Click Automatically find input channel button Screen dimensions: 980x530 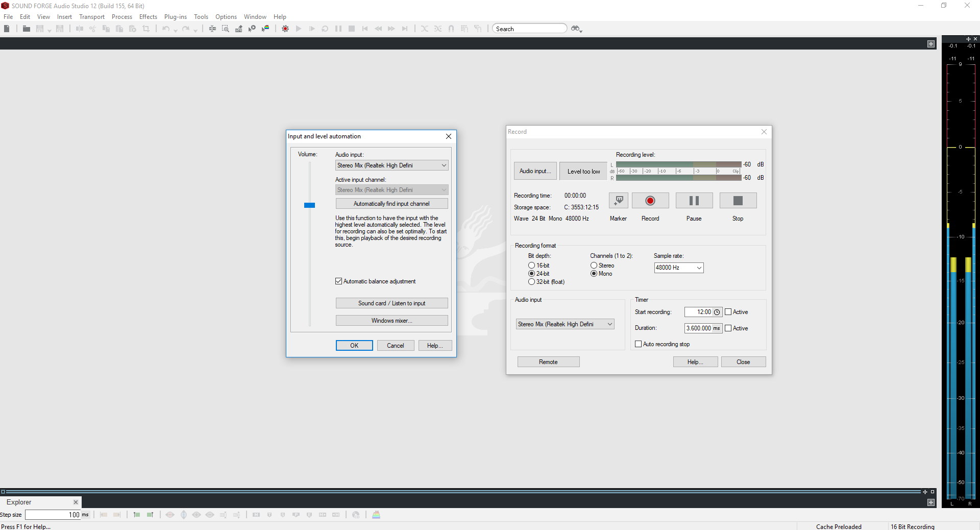[391, 204]
